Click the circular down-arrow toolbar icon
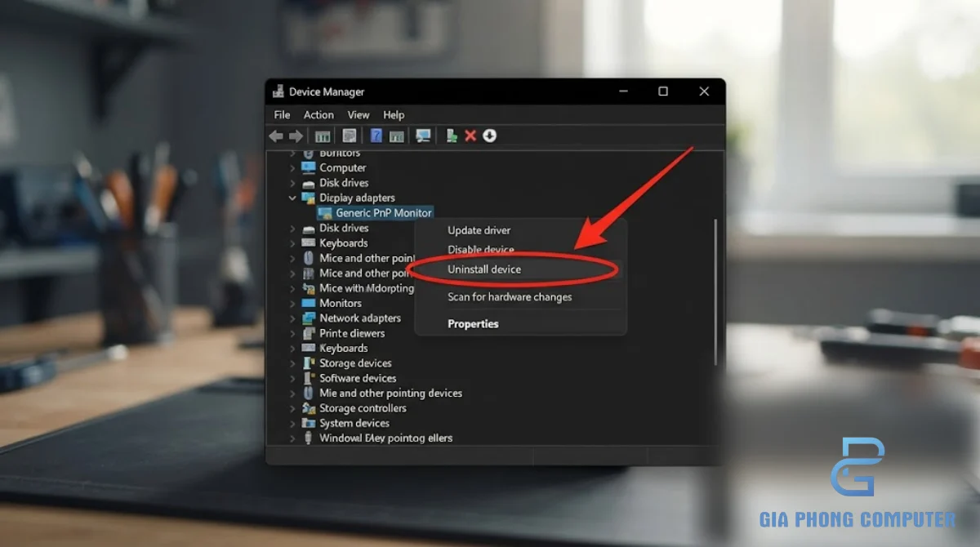 click(489, 136)
